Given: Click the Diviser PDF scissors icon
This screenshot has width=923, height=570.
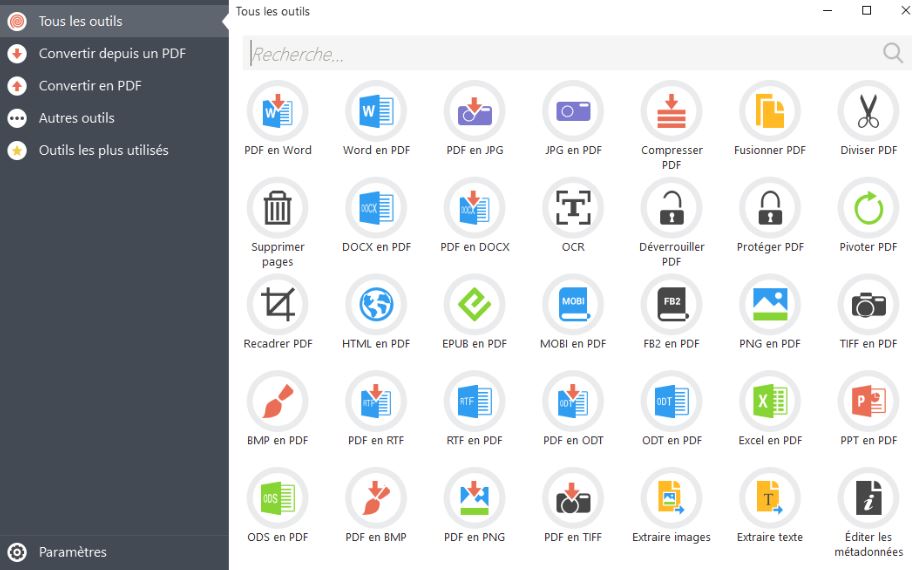Looking at the screenshot, I should pos(868,111).
